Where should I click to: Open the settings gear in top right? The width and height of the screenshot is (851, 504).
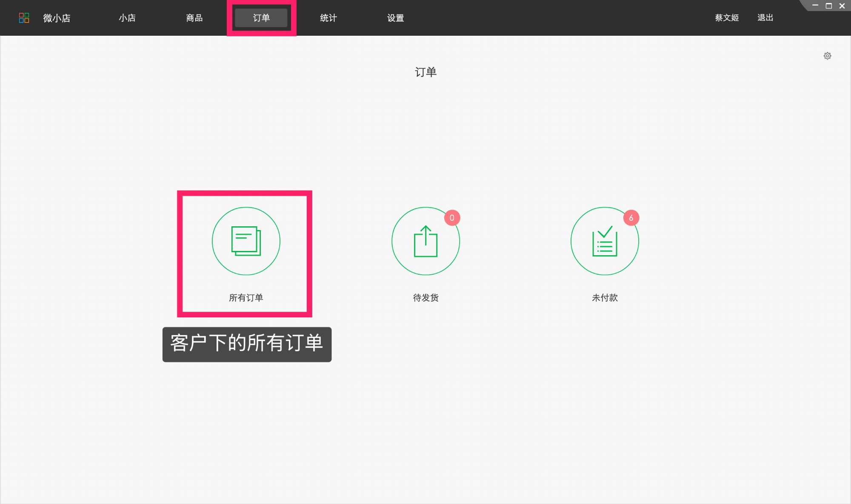point(828,56)
